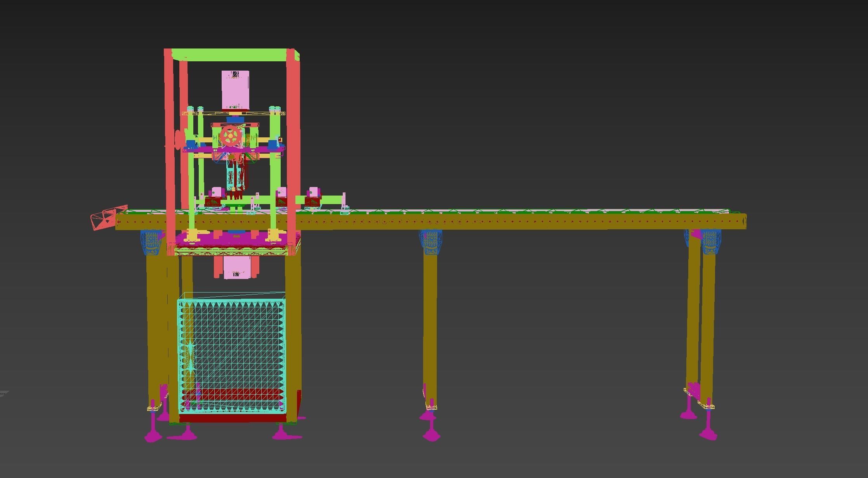Select the blue wireframe bracket atop the middle leg
The height and width of the screenshot is (478, 868).
(x=430, y=242)
